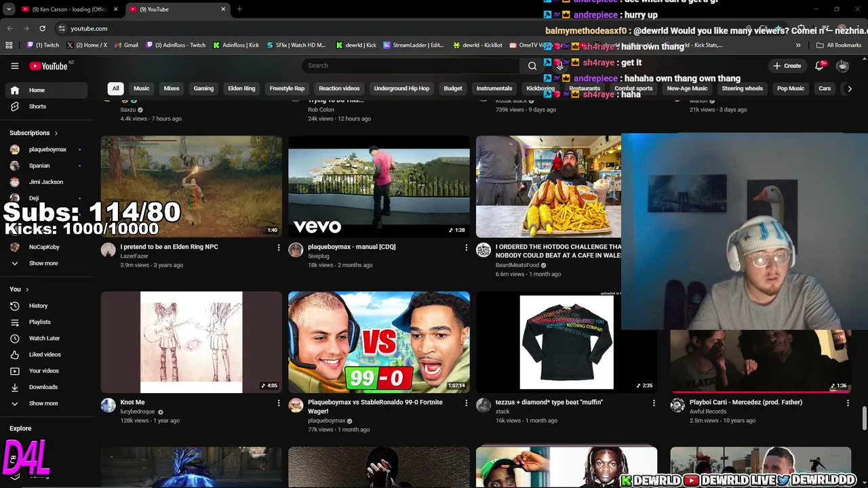Open options for the 99-0 Fortnite Wager video
This screenshot has width=868, height=488.
(x=466, y=403)
